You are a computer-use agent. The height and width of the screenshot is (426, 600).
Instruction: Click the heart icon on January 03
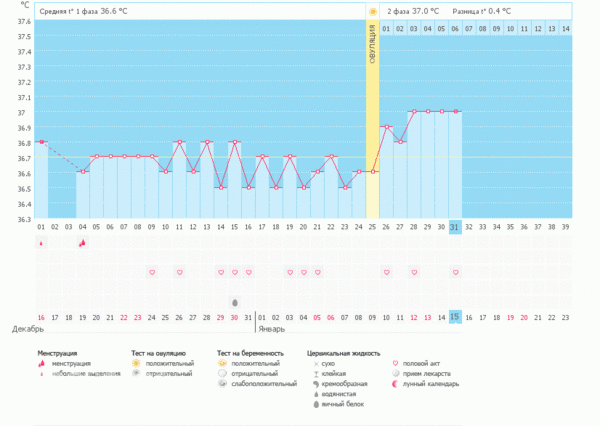[290, 272]
